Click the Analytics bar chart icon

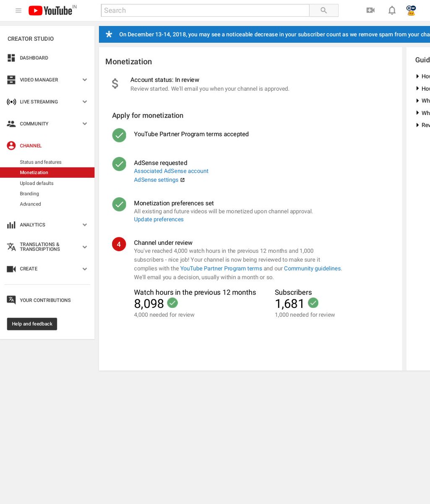coord(11,225)
